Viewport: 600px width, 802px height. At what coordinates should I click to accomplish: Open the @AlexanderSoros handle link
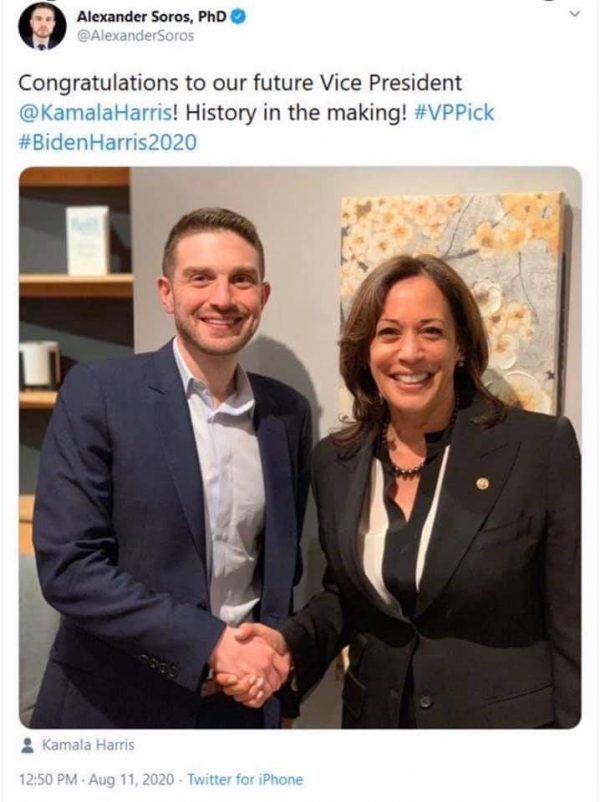pyautogui.click(x=135, y=36)
